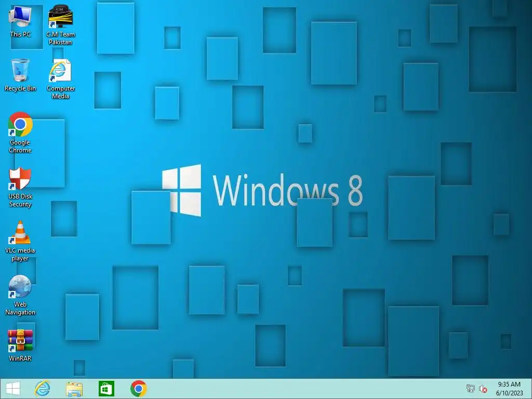Image resolution: width=532 pixels, height=399 pixels.
Task: Open the Windows Start button
Action: [13, 389]
